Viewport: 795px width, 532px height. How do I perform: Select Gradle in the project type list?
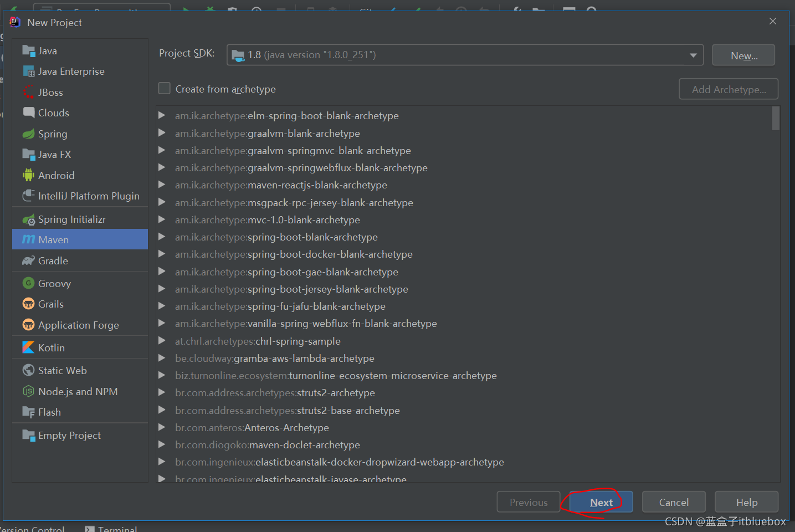(80, 260)
